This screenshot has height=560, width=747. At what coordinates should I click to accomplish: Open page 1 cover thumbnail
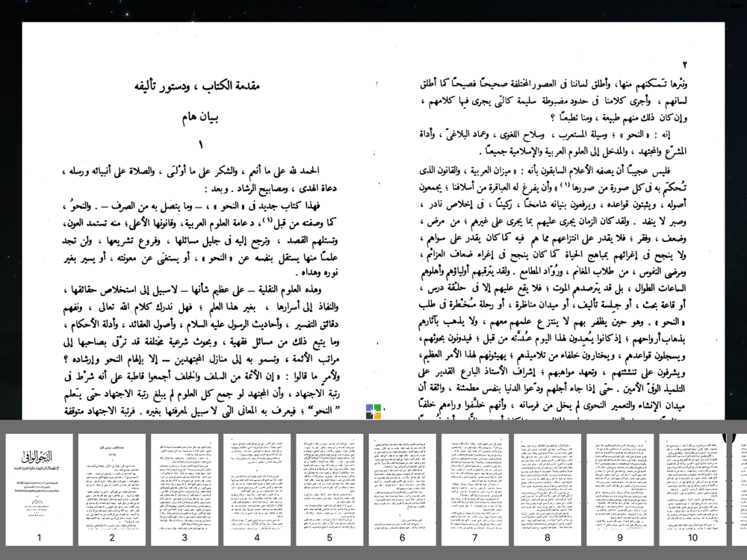[x=39, y=490]
